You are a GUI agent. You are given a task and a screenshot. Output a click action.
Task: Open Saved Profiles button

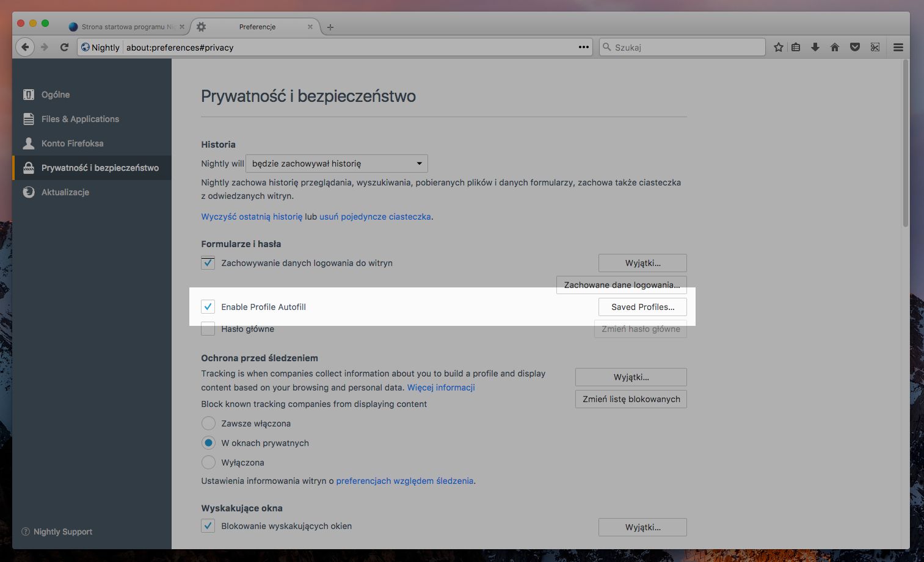point(642,307)
